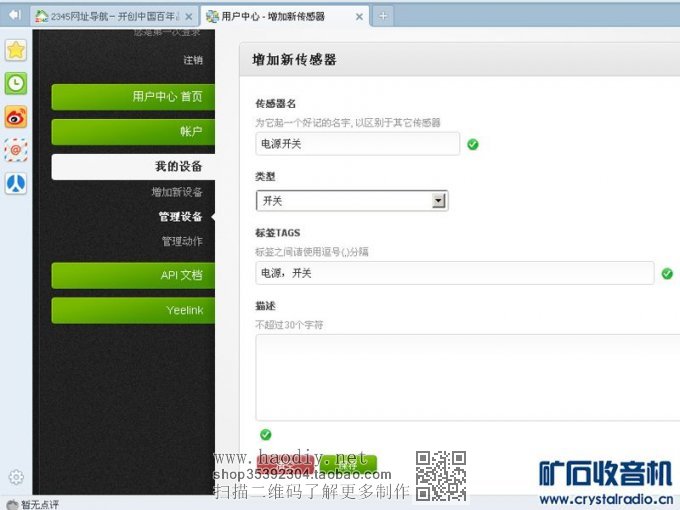
Task: Open the history clock icon
Action: tap(16, 84)
